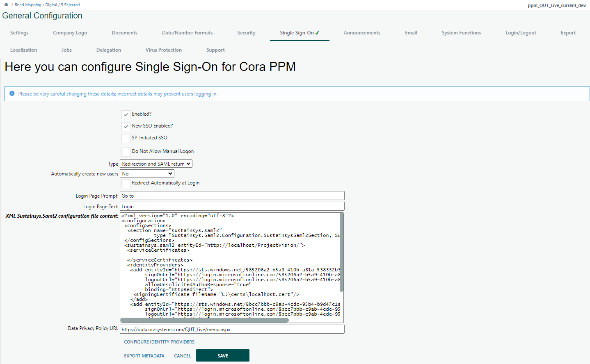This screenshot has height=364, width=590.
Task: Check Do Not Allow Manual Logon
Action: click(x=126, y=152)
